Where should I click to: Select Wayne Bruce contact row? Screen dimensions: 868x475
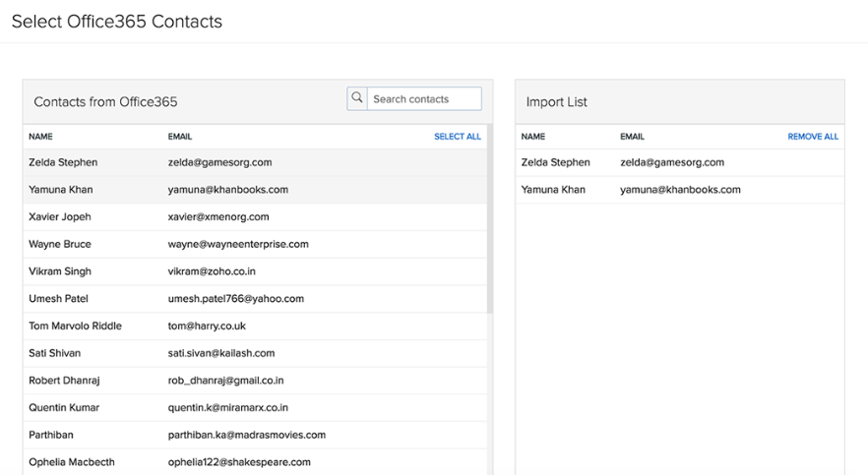[x=254, y=244]
